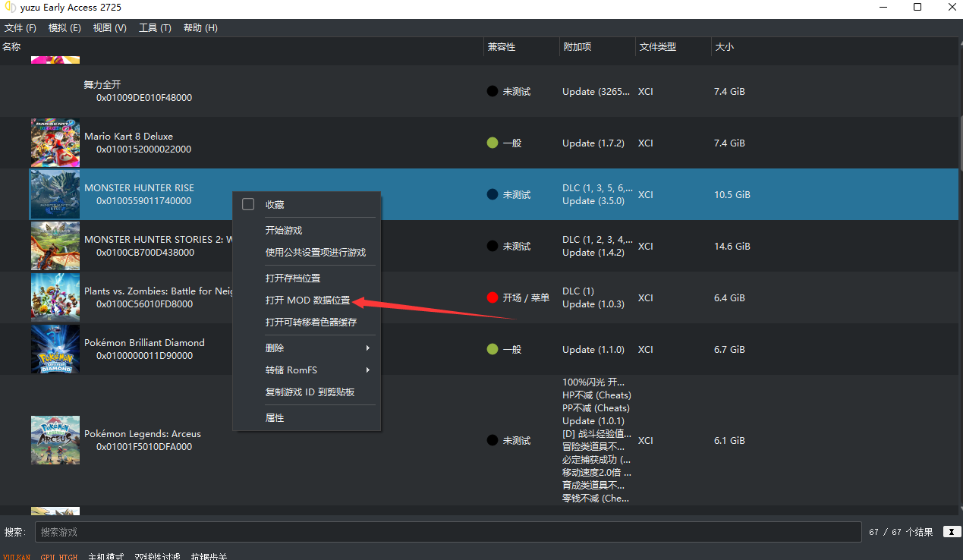This screenshot has height=560, width=963.
Task: Click the green compatibility dot for Mario Kart 8
Action: point(493,143)
